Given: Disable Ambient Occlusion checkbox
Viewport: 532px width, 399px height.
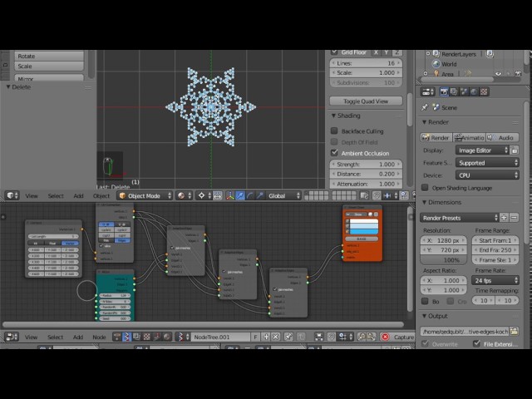Looking at the screenshot, I should click(334, 153).
